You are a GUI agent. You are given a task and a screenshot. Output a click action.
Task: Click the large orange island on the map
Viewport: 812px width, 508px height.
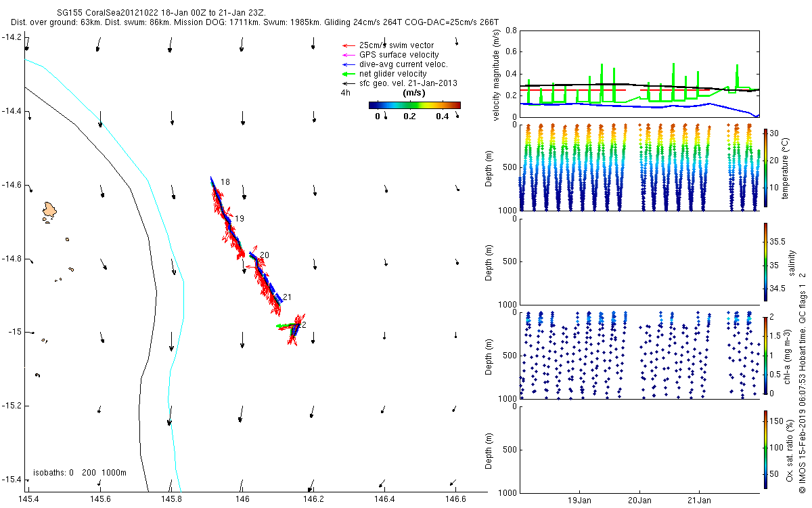point(49,210)
